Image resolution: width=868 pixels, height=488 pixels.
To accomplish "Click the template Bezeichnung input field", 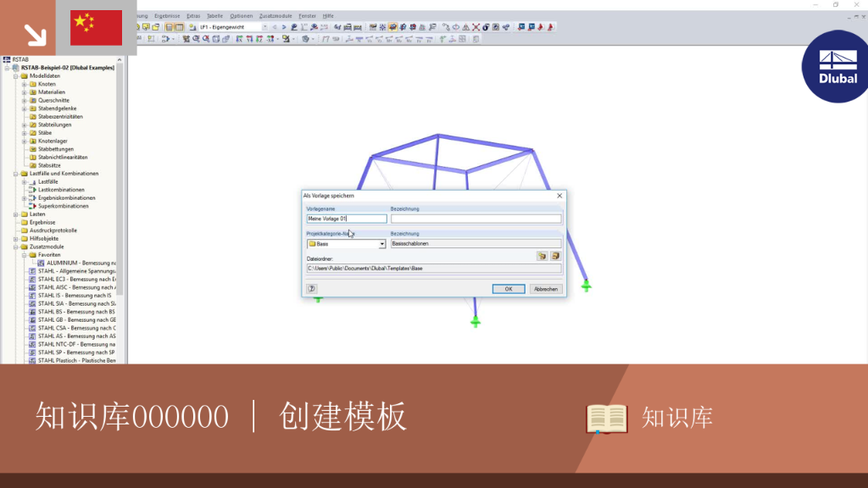I will (x=476, y=219).
